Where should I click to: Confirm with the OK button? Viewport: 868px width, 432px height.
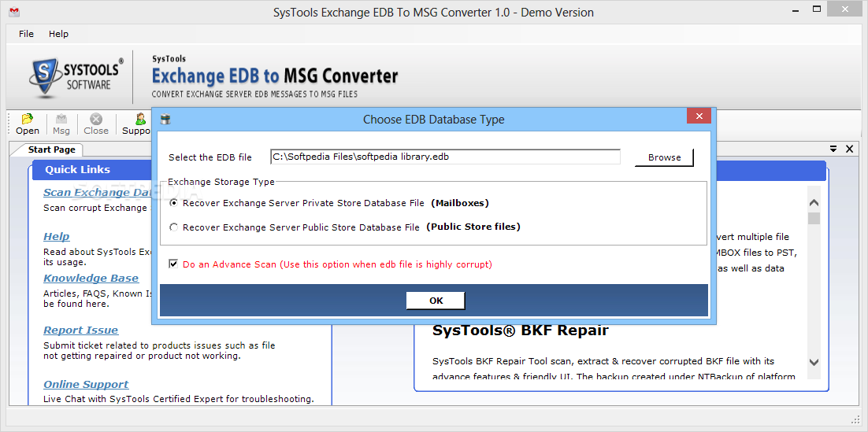point(436,301)
